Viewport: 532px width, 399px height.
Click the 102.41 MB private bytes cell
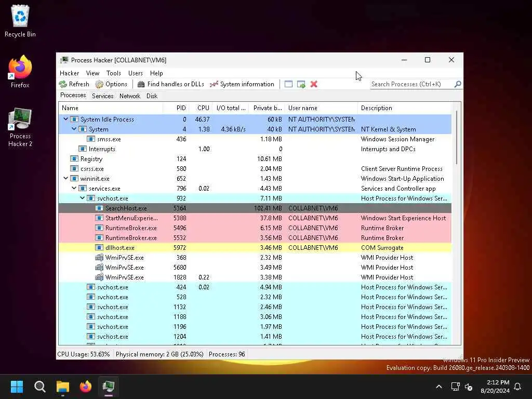(x=268, y=208)
